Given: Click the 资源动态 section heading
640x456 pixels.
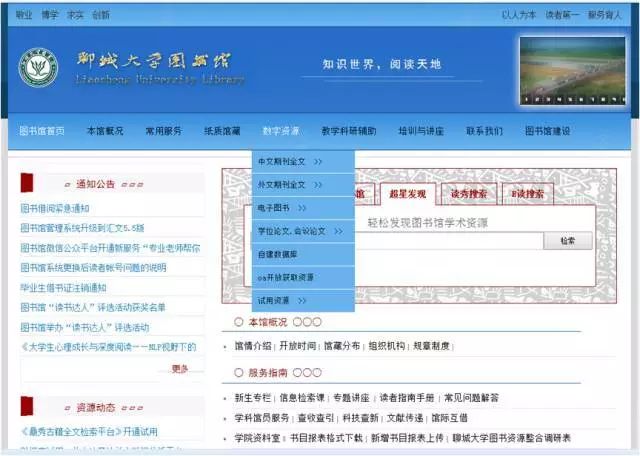Looking at the screenshot, I should pos(96,408).
